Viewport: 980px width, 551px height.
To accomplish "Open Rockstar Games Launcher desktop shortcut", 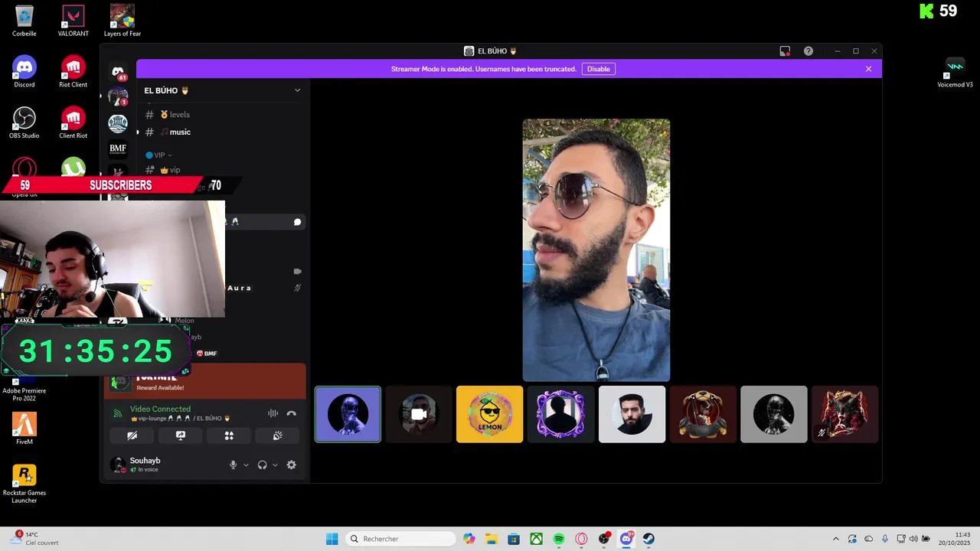I will point(24,484).
